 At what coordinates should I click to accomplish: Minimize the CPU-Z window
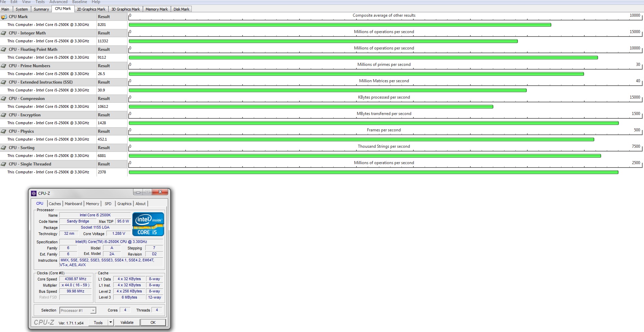point(138,192)
